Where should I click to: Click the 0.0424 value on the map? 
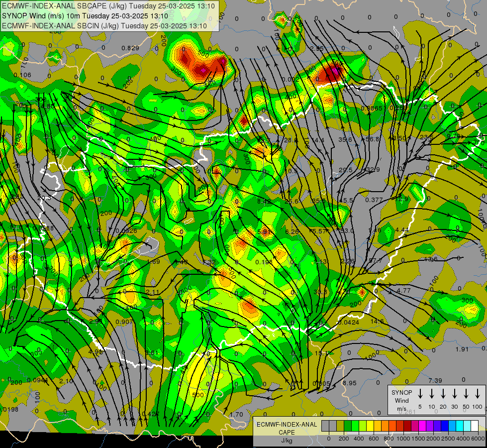tap(349, 323)
